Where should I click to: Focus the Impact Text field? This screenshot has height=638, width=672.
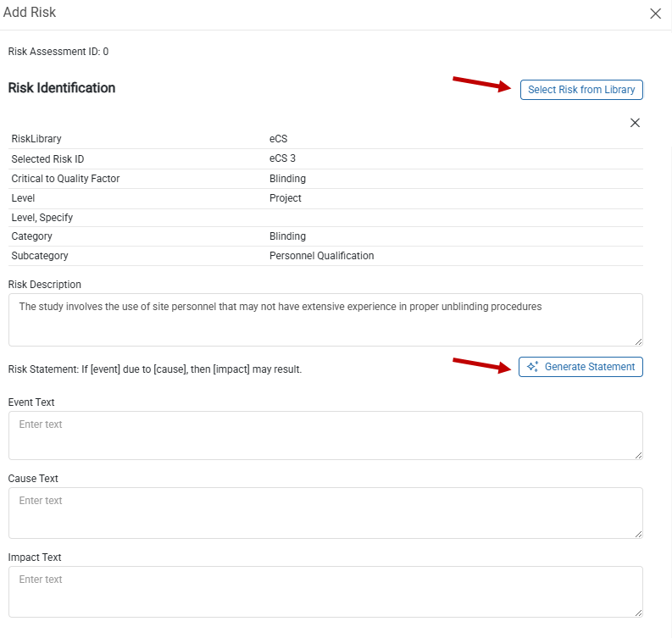click(325, 591)
